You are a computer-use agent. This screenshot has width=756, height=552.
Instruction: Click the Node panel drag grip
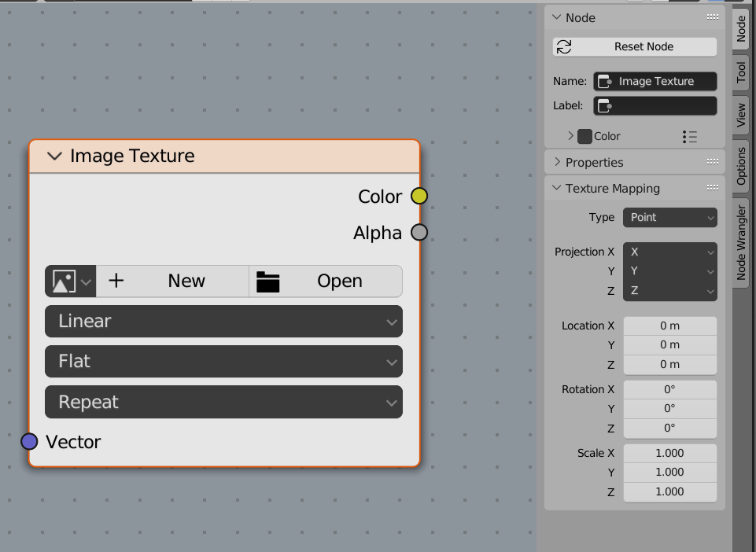point(712,17)
